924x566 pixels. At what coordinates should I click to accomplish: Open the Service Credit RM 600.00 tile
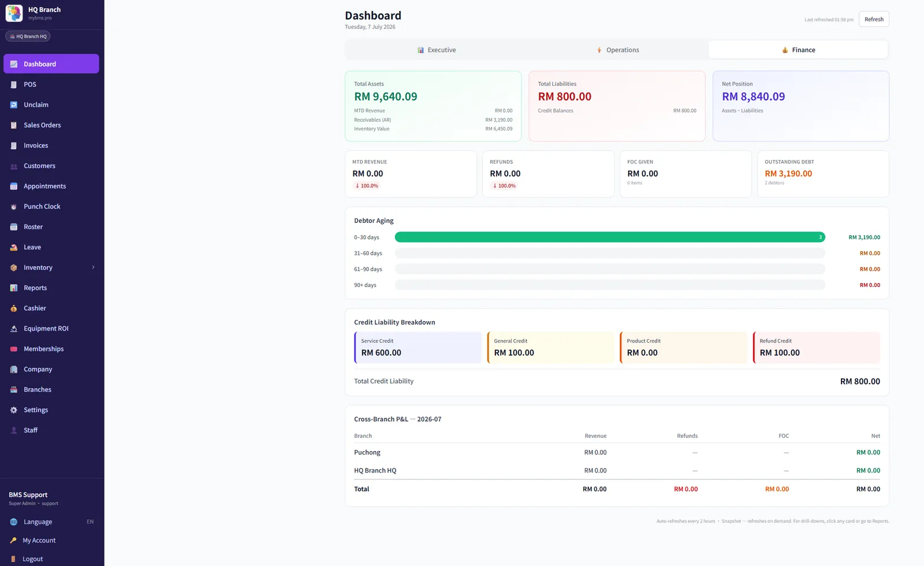(418, 348)
